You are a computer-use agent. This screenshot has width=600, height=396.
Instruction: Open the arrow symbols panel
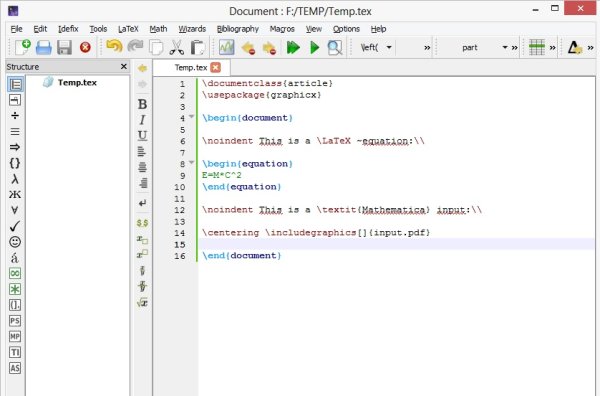coord(15,147)
